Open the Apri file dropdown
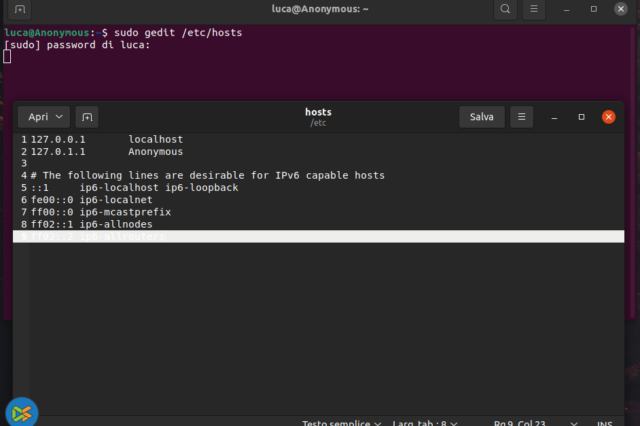This screenshot has height=426, width=640. pos(47,117)
